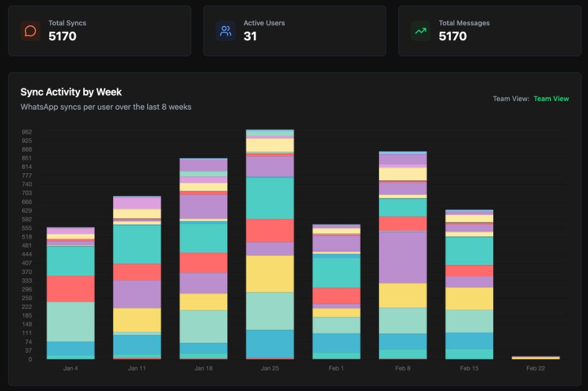Viewport: 588px width, 391px height.
Task: Select the Total Syncs stat card
Action: tap(99, 30)
